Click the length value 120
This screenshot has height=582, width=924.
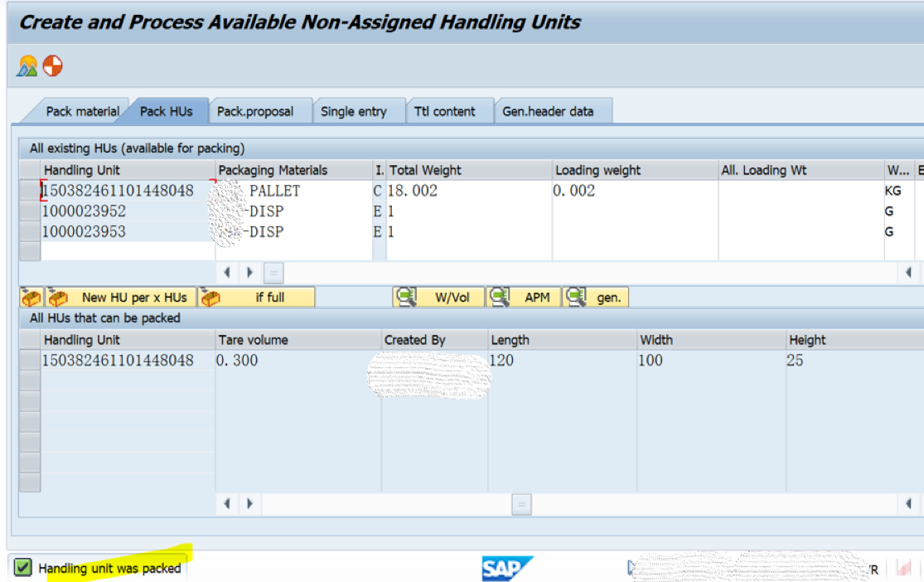click(502, 361)
